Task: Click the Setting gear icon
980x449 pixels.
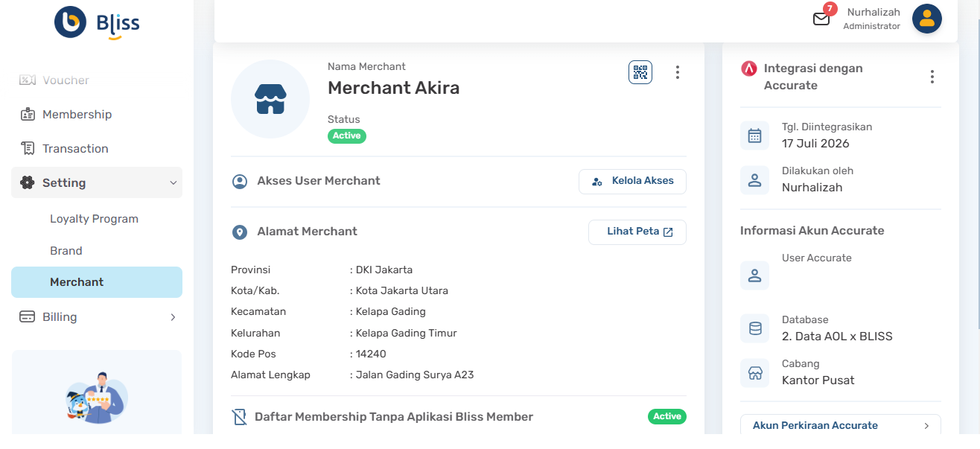Action: [x=28, y=183]
